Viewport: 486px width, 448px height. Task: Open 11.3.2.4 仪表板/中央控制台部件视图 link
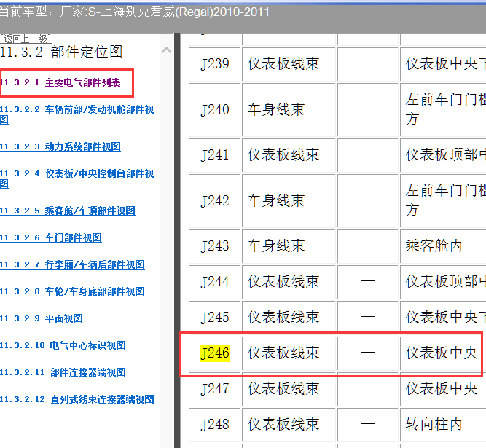click(x=77, y=178)
